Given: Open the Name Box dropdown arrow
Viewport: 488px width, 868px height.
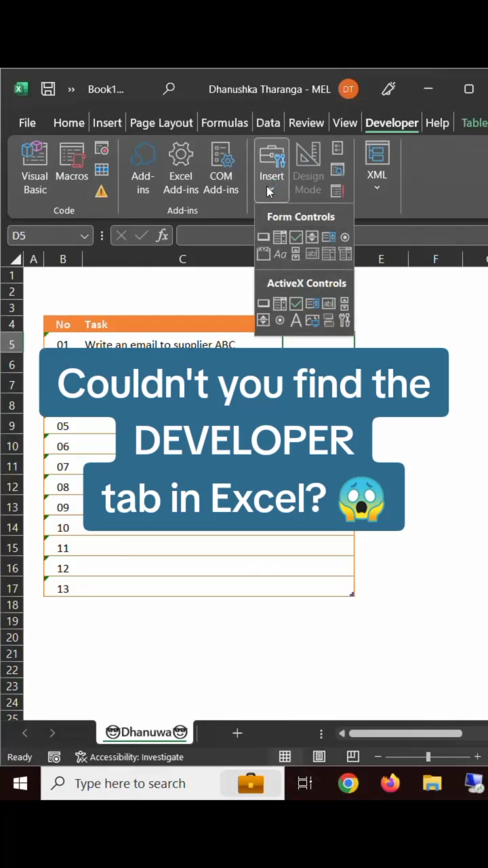Looking at the screenshot, I should click(84, 236).
